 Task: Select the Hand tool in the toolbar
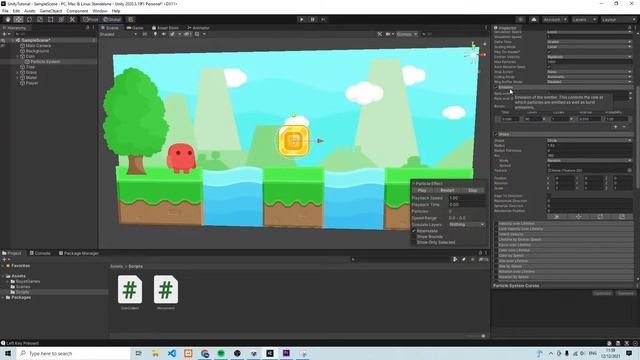8,20
